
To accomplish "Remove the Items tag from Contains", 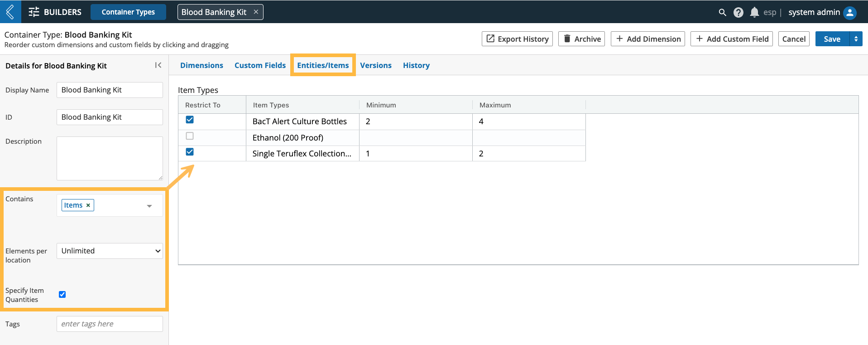I will pyautogui.click(x=88, y=205).
